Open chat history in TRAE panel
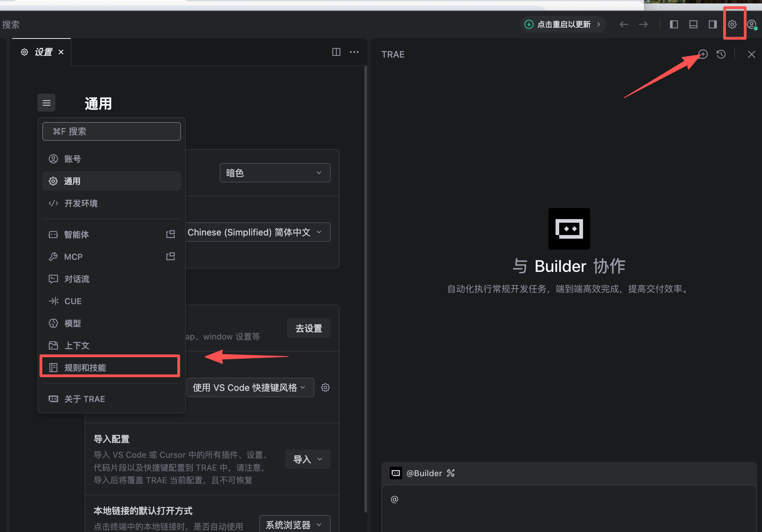Screen dimensions: 762x532 721,54
